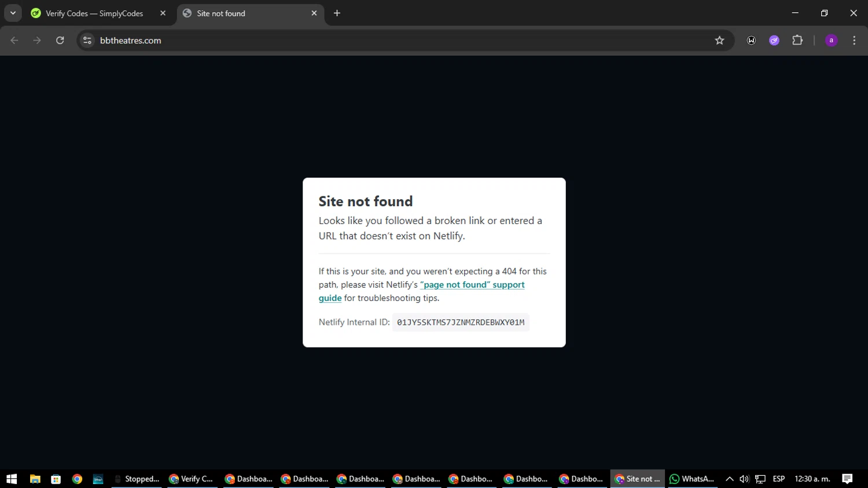Viewport: 868px width, 488px height.
Task: Open the Extensions puzzle-piece menu
Action: (x=797, y=41)
